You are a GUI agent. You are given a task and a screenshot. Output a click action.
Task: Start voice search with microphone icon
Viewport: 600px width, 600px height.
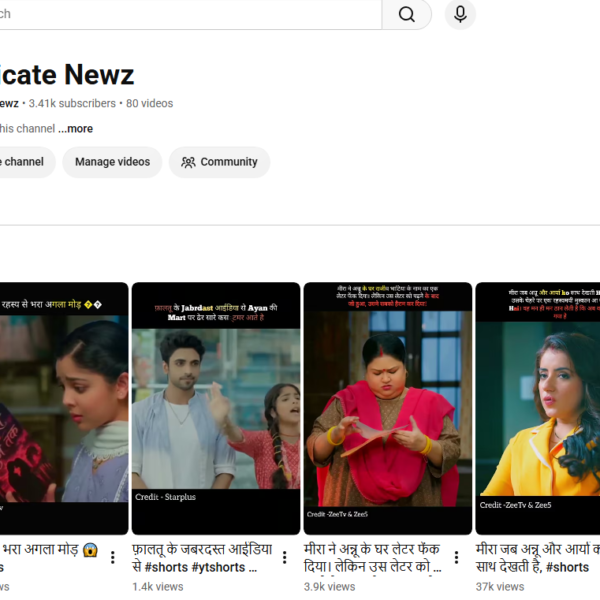pos(460,15)
